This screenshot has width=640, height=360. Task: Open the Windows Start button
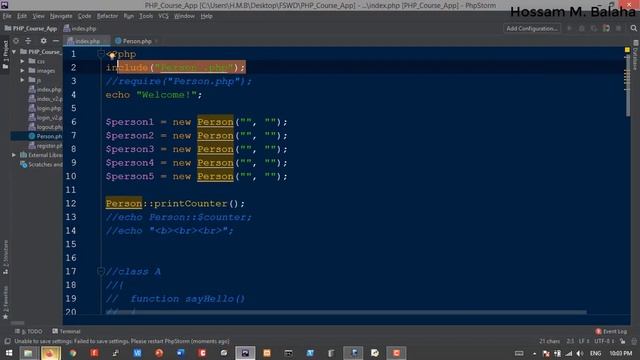pyautogui.click(x=9, y=353)
